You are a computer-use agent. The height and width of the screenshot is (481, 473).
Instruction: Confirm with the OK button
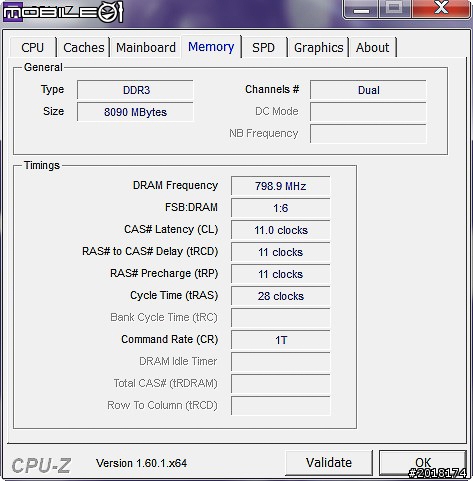[x=423, y=463]
